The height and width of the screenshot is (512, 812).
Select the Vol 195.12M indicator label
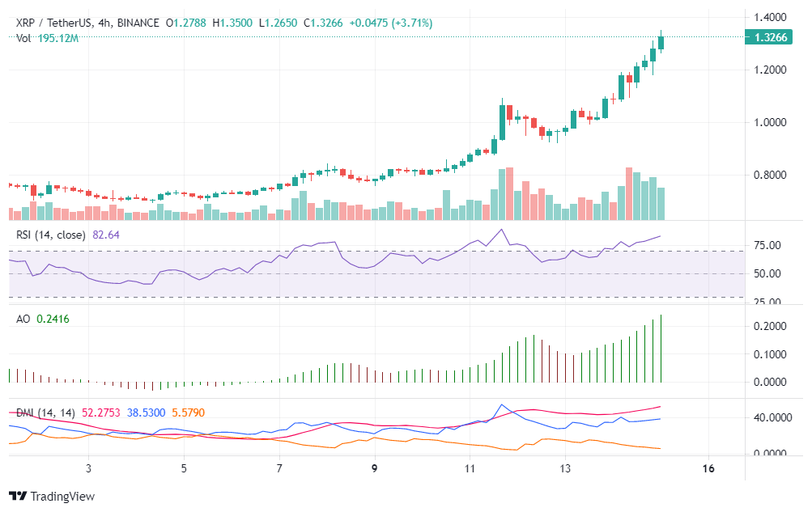47,38
